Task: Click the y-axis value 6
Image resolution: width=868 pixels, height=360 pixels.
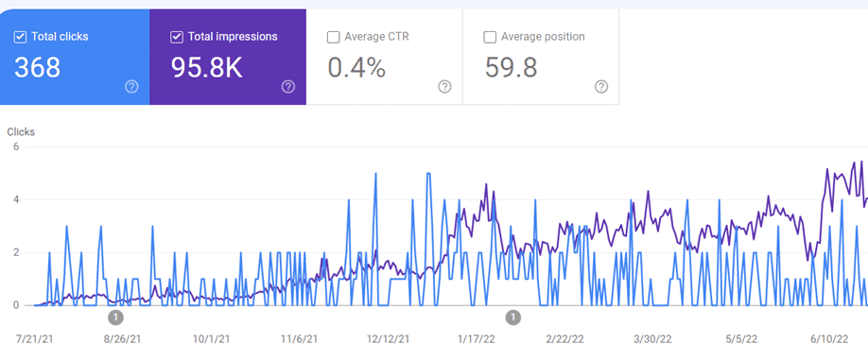Action: (17, 146)
